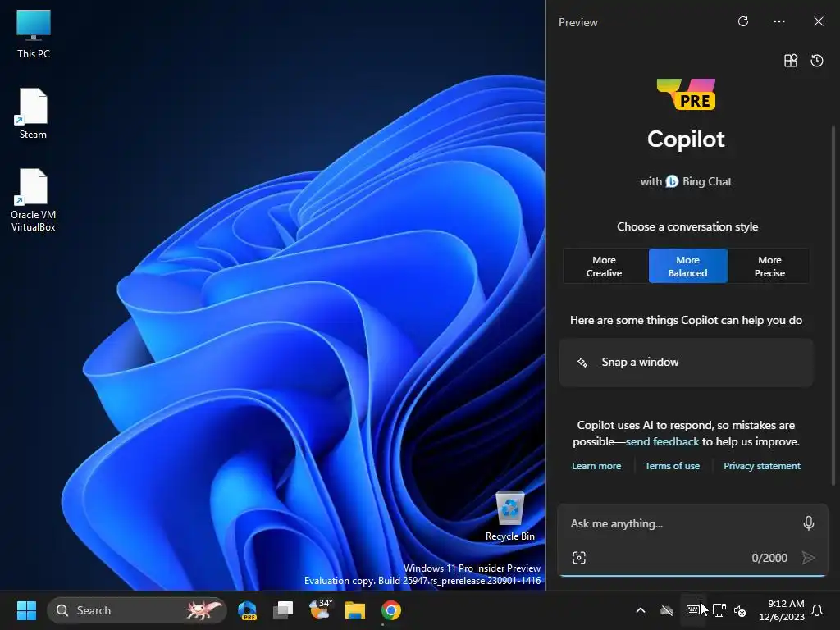Add a screenshot using the visual search icon
The width and height of the screenshot is (840, 630).
click(x=579, y=558)
